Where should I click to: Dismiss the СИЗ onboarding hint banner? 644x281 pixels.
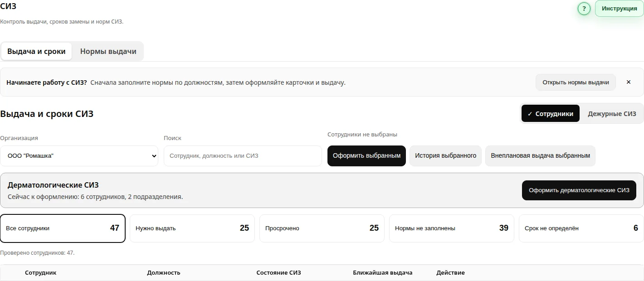click(628, 82)
